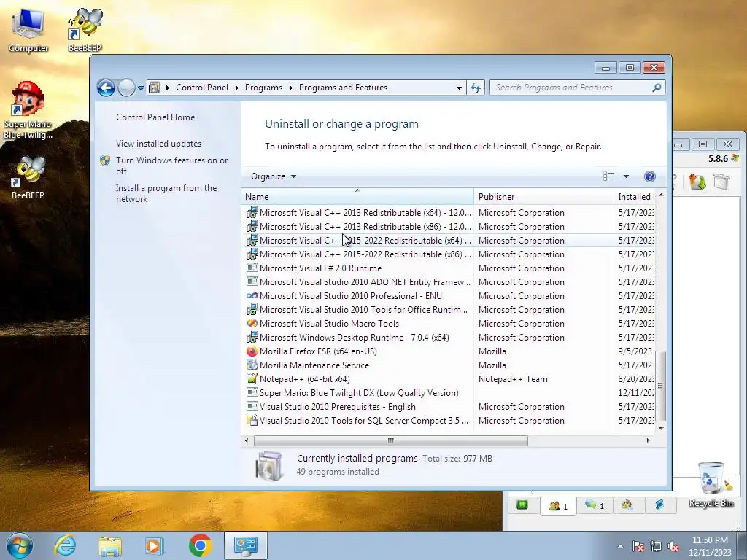Select Mozilla Firefox ESR icon row
Screen dimensions: 747x560
[252, 351]
